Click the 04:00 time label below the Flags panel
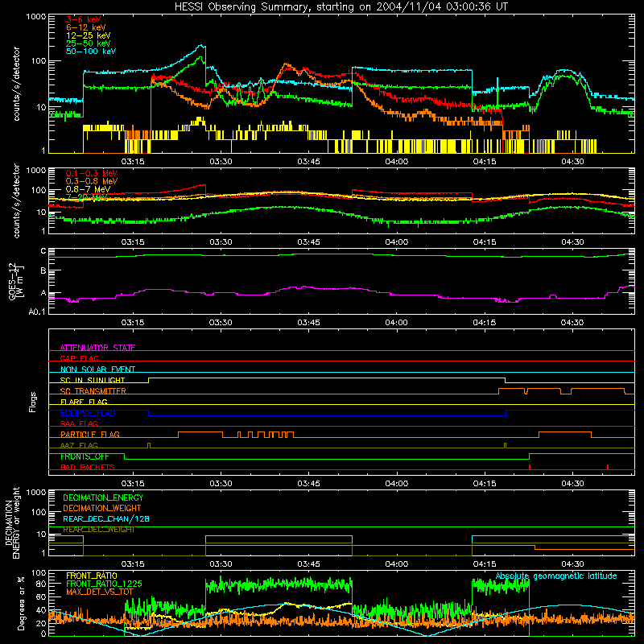The height and width of the screenshot is (644, 644). (x=397, y=484)
